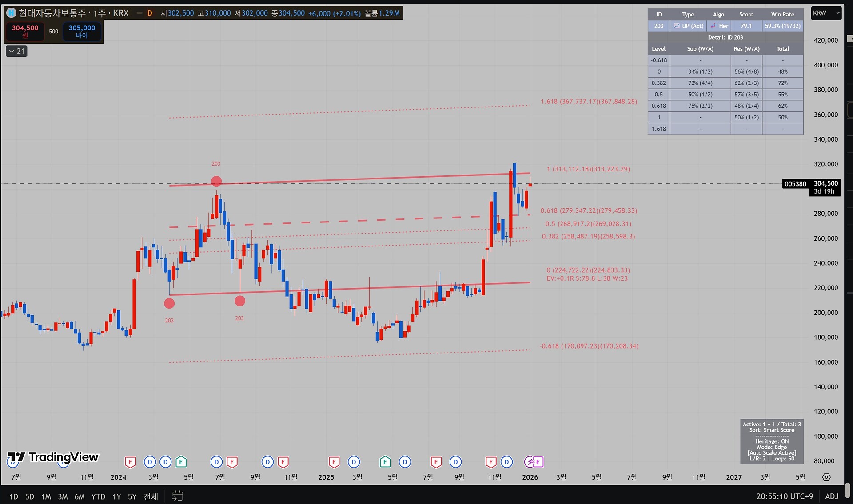Image resolution: width=853 pixels, height=504 pixels.
Task: Click the red earnings E marker near 2024
Action: pos(130,462)
